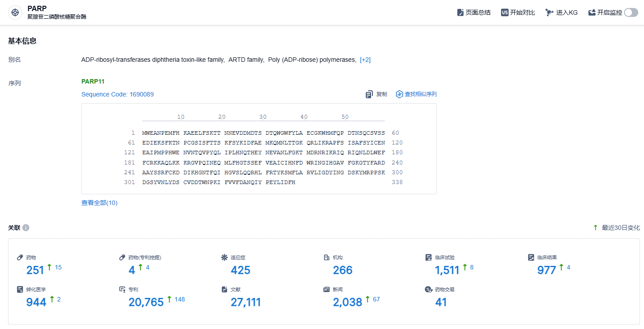Click the PARP page title
Screen dimensions: 644x329
(37, 8)
